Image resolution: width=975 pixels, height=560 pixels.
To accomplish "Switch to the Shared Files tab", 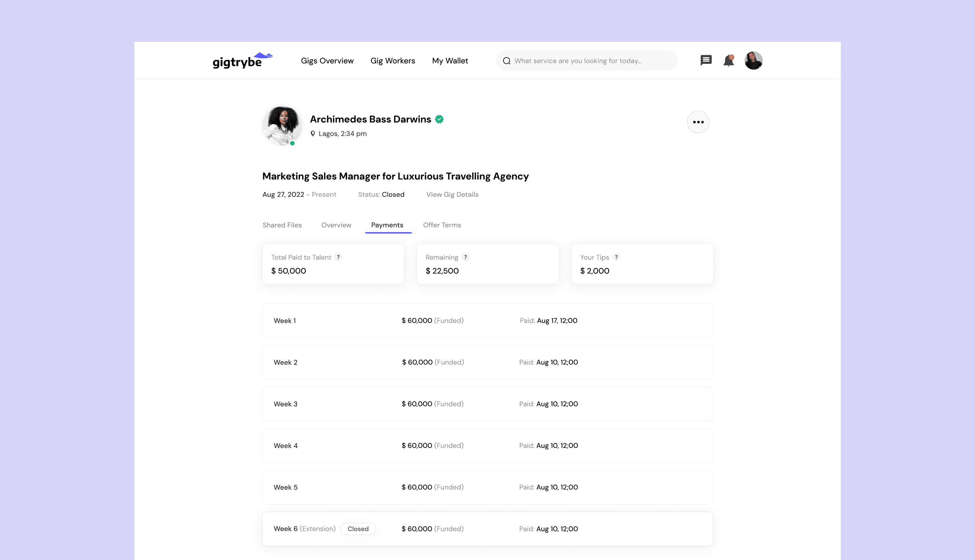I will point(282,225).
